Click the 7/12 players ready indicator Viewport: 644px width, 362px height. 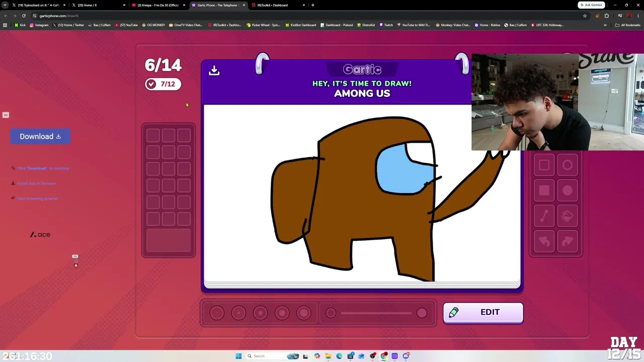coord(163,84)
